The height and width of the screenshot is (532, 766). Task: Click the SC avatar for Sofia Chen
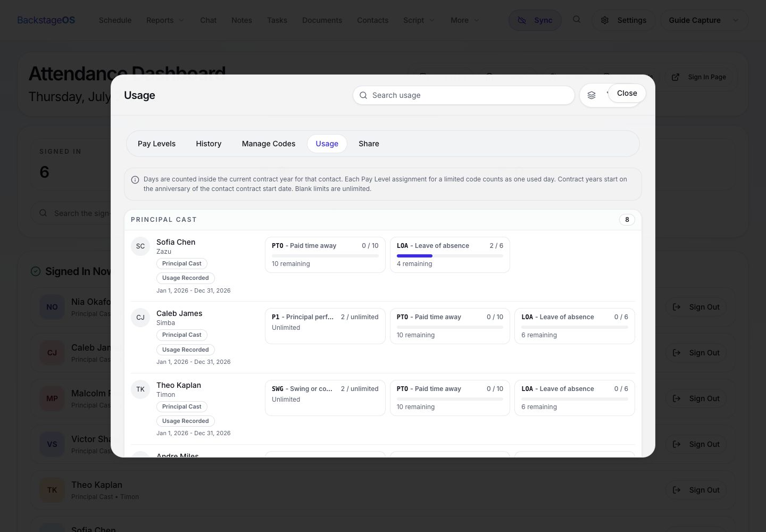(140, 246)
